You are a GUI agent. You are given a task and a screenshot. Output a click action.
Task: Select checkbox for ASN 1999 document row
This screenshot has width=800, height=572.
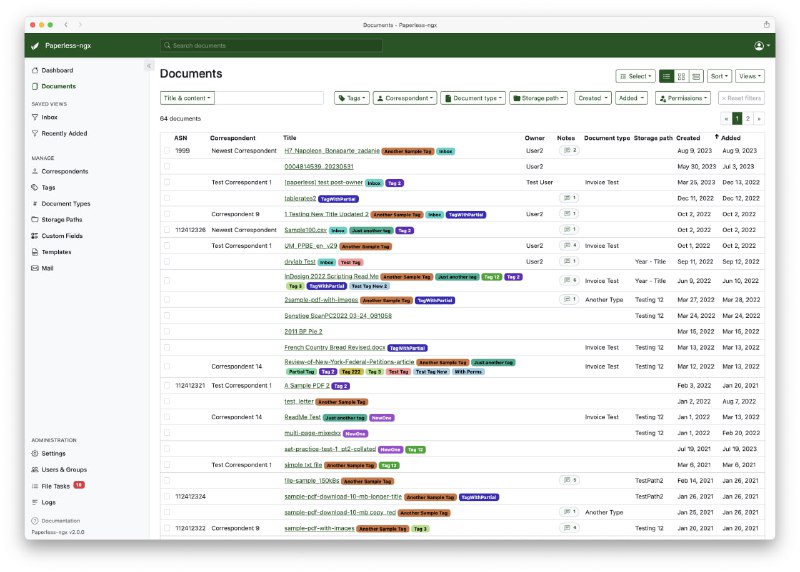167,150
